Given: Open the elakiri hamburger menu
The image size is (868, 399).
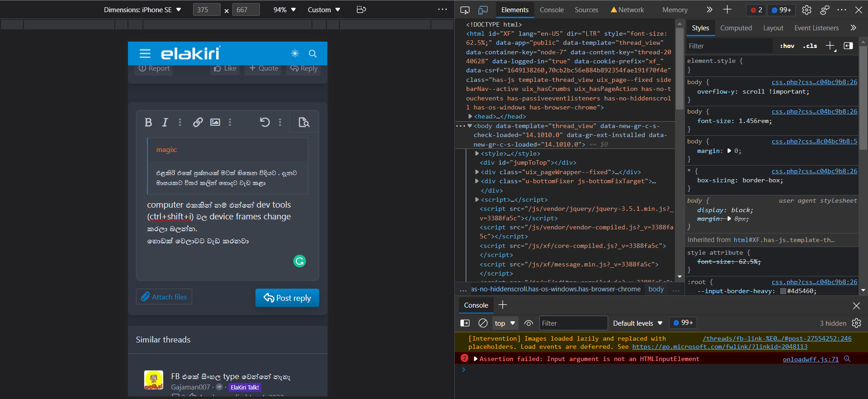Looking at the screenshot, I should pyautogui.click(x=145, y=54).
